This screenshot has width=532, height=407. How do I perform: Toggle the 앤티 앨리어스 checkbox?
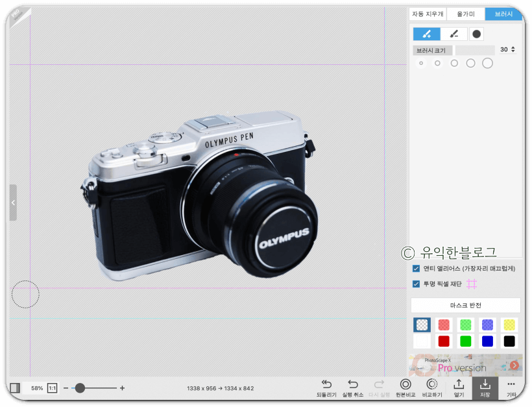tap(417, 269)
